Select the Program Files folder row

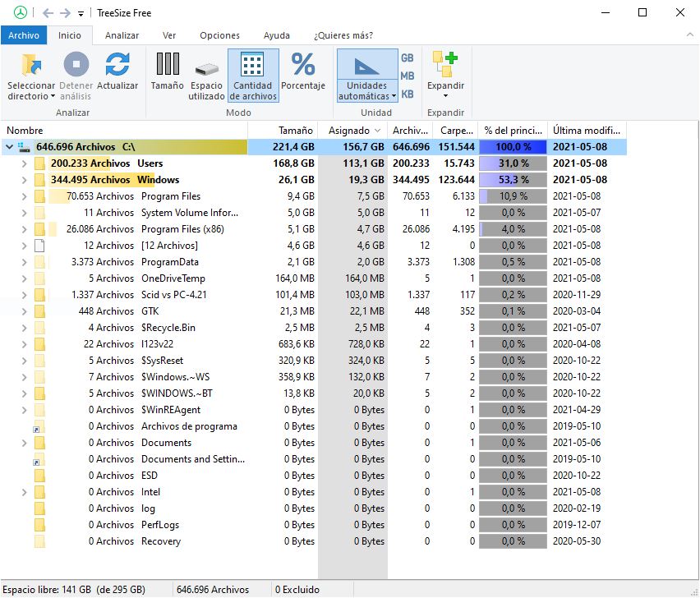(170, 196)
